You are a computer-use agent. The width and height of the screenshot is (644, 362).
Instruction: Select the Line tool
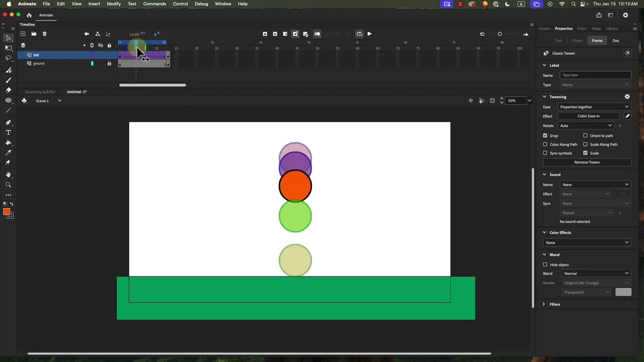[x=9, y=110]
